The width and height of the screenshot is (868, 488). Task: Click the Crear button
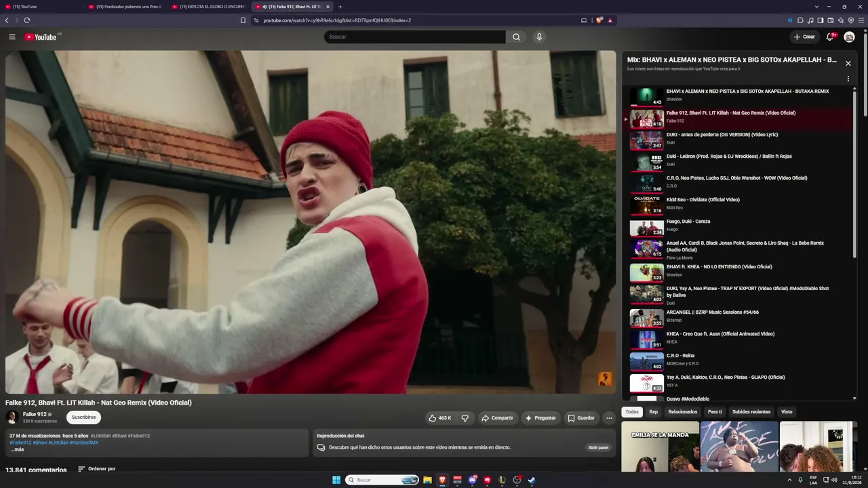804,37
